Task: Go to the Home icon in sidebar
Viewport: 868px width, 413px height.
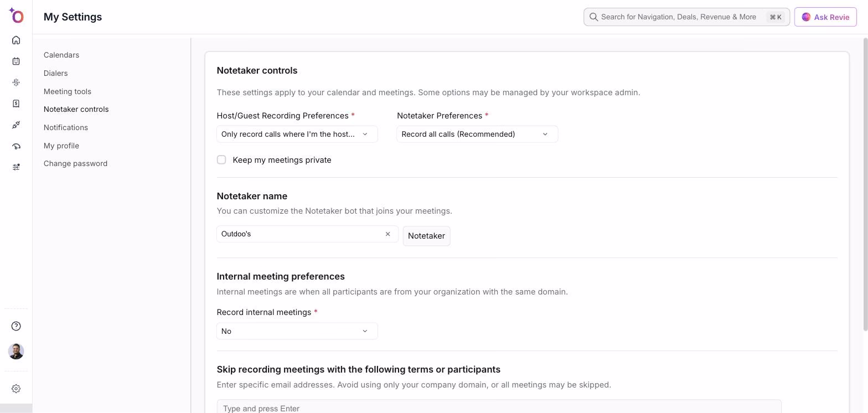Action: [16, 40]
